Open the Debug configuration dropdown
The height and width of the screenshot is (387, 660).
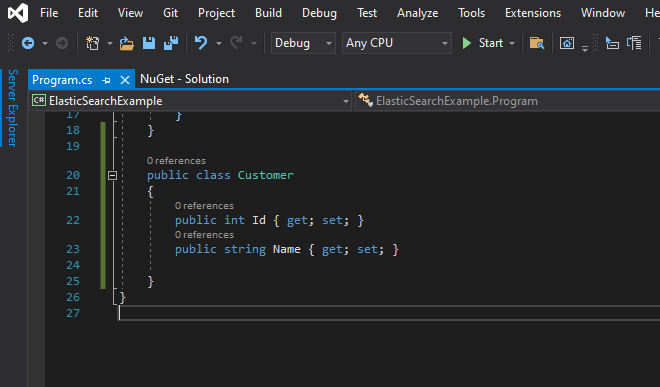(x=303, y=43)
